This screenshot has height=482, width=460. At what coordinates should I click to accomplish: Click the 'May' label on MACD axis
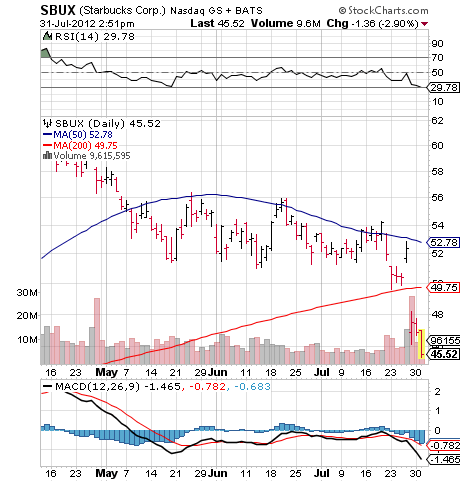107,473
